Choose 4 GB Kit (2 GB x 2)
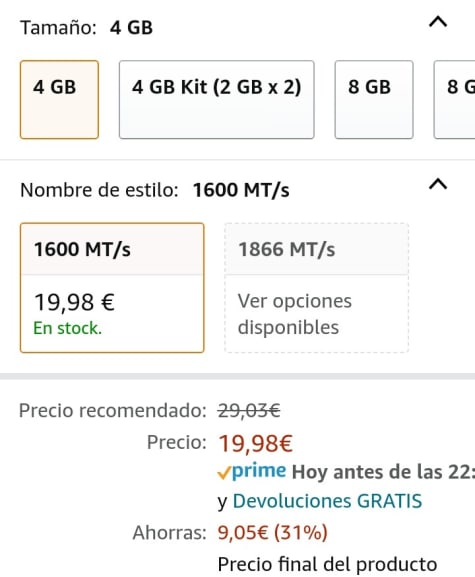The width and height of the screenshot is (475, 577). click(216, 100)
